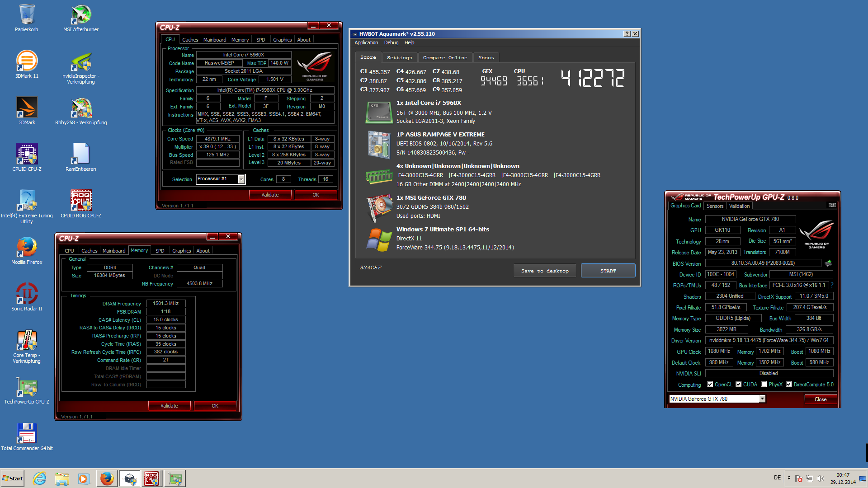868x488 pixels.
Task: Expand the hidden system tray icons
Action: coord(789,478)
